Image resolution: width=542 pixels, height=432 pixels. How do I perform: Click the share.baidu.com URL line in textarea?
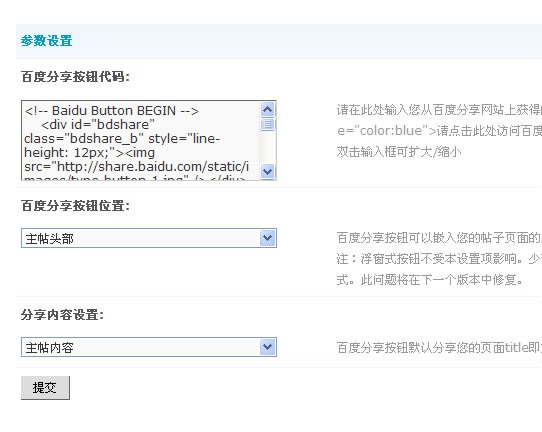click(137, 167)
